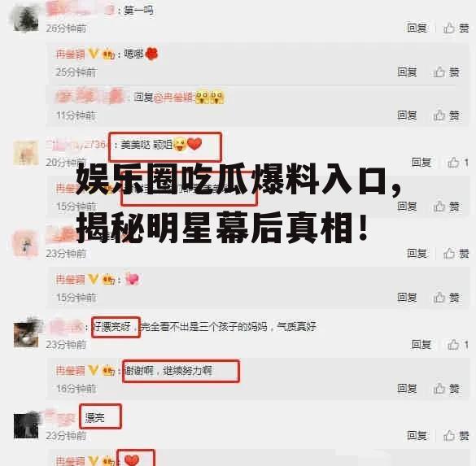Reply to the comment posted 26分钟前

417,28
